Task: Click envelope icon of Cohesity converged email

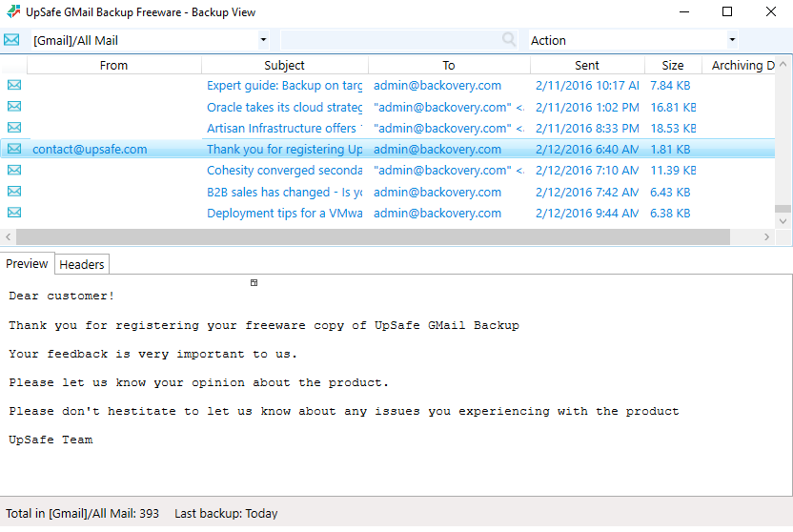Action: (14, 170)
